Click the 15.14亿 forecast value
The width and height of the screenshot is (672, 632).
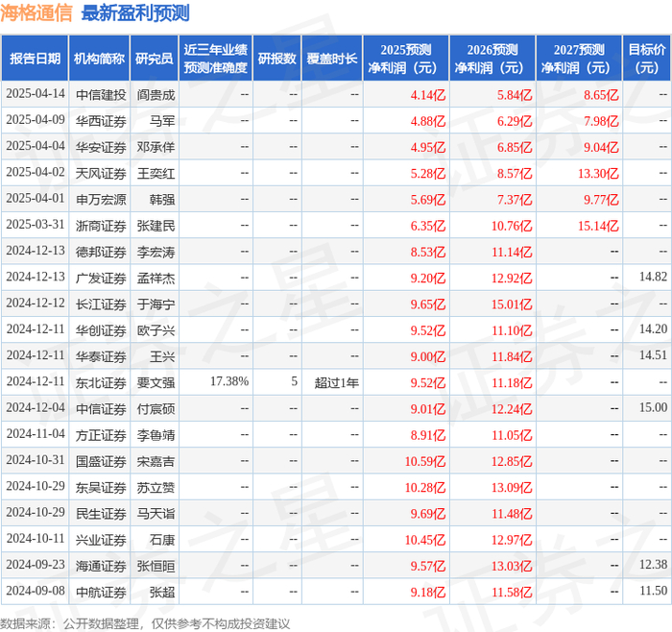pyautogui.click(x=598, y=226)
